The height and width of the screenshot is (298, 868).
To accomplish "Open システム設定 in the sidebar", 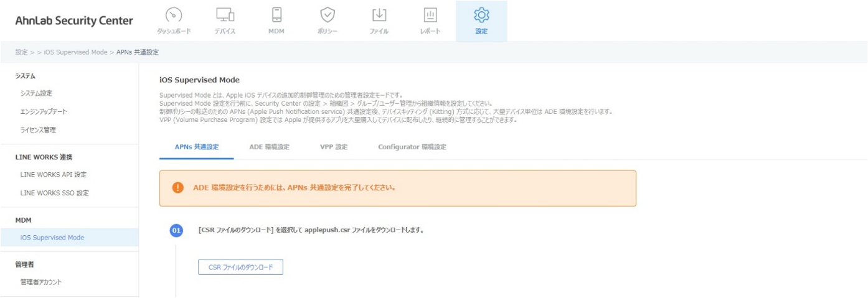I will [x=36, y=93].
